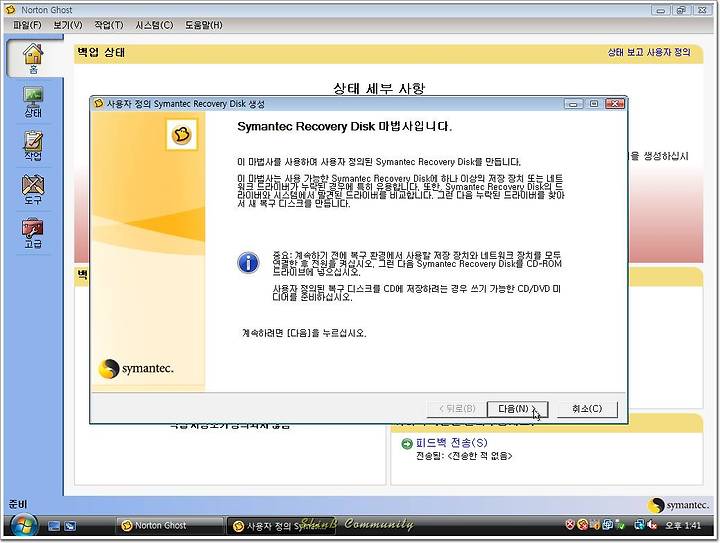Open the 도움말(H) menu

(x=204, y=25)
